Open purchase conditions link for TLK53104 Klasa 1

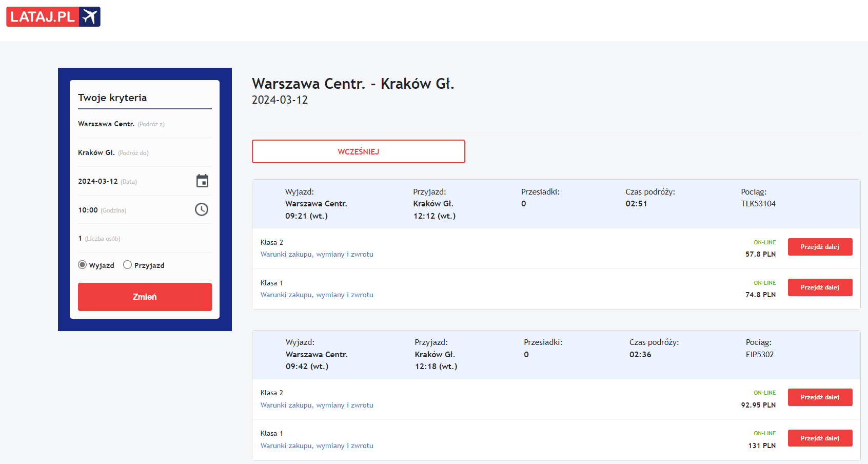[317, 295]
